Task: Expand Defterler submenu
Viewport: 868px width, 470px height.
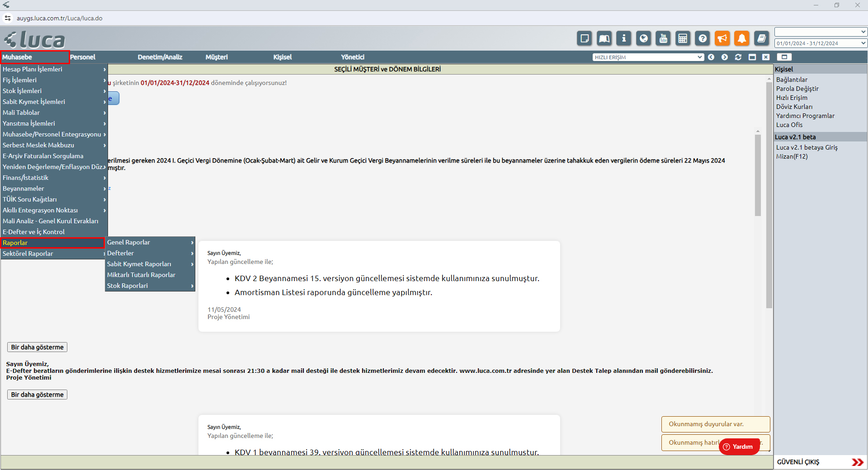Action: (x=150, y=253)
